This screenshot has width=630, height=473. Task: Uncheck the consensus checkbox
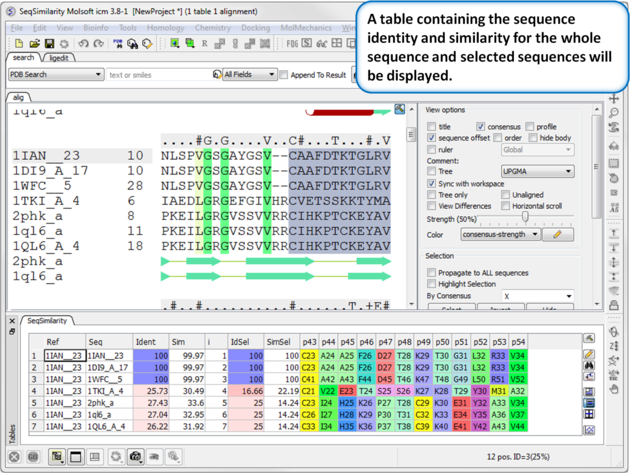tap(481, 127)
